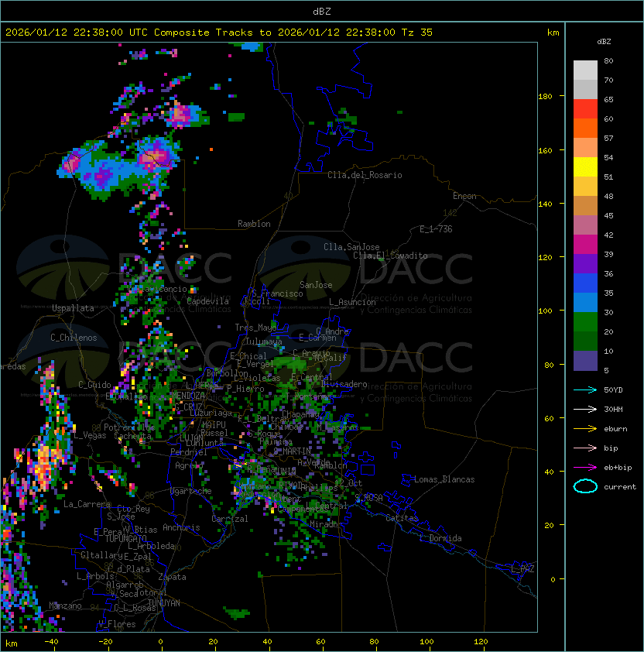Click the TUPUNGATO town label

[x=125, y=538]
